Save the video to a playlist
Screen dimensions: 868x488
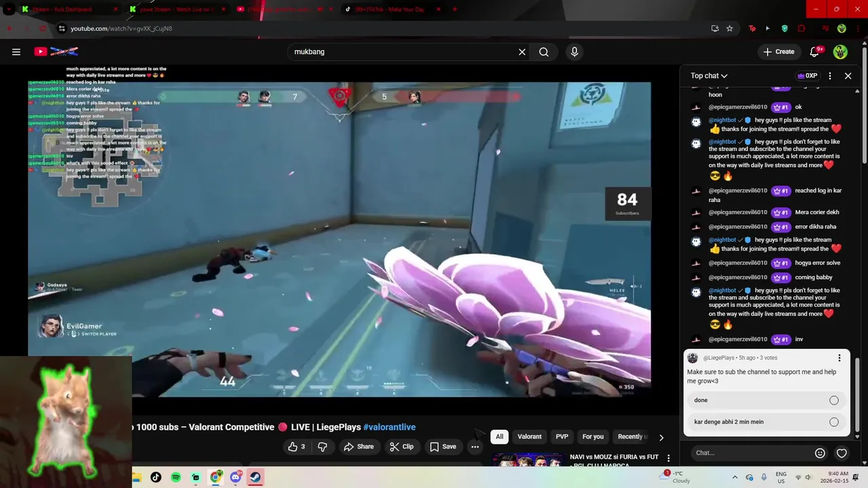pos(443,447)
